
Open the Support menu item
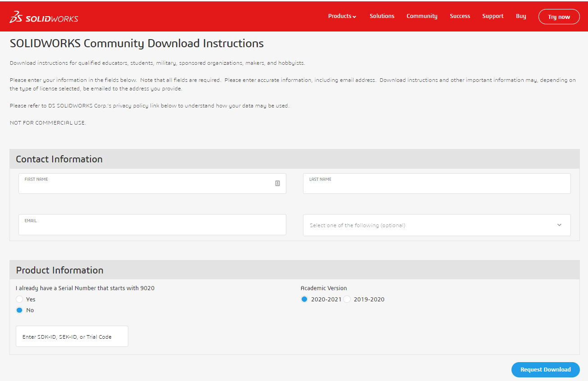pos(493,16)
